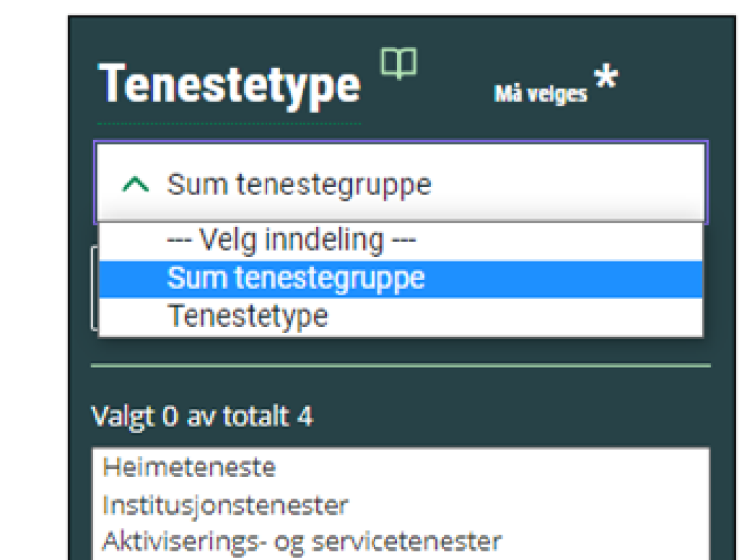Screen dimensions: 747x560
Task: Click the partly hidden control left of dropdown list
Action: pos(94,287)
